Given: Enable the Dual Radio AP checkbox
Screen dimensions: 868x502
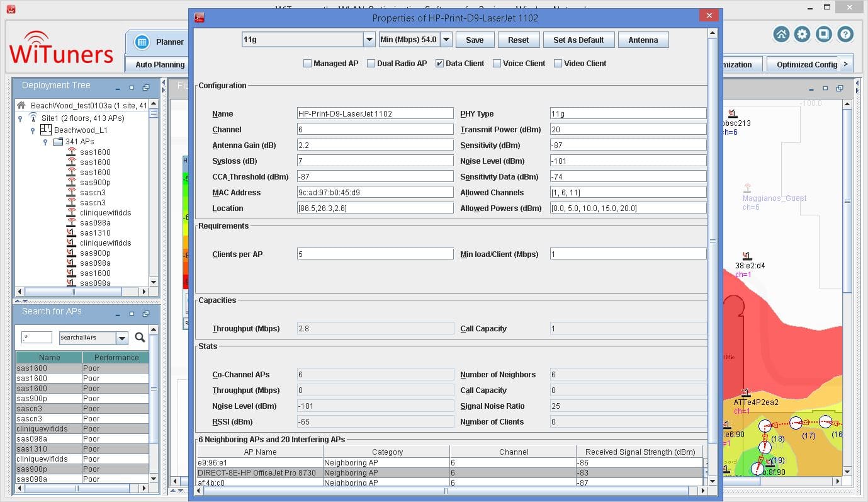Looking at the screenshot, I should tap(371, 64).
